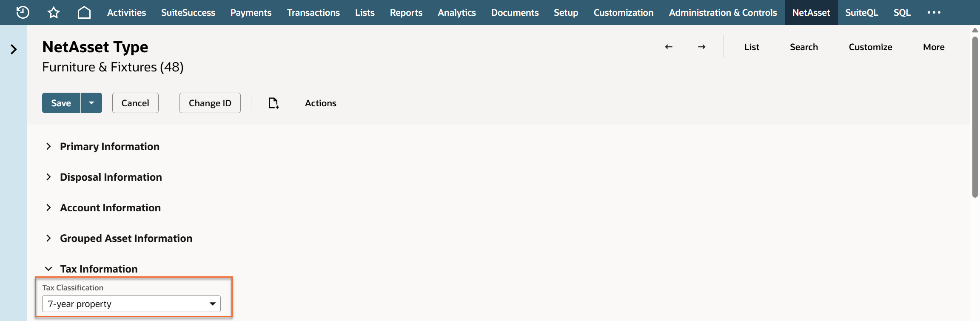
Task: Go to the Home dashboard icon
Action: 84,12
